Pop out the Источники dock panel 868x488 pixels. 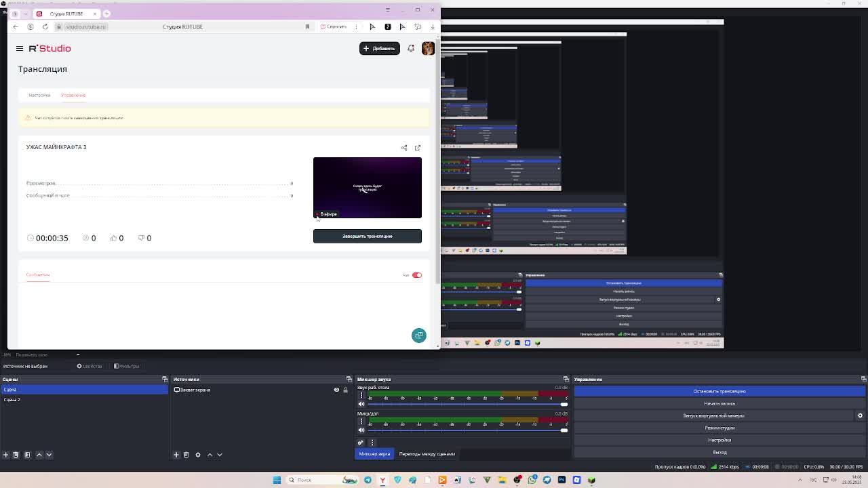(x=349, y=379)
